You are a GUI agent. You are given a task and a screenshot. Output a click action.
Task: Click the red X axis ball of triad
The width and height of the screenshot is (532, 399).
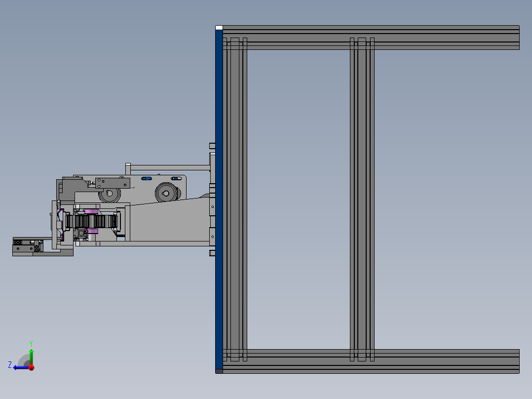click(32, 367)
